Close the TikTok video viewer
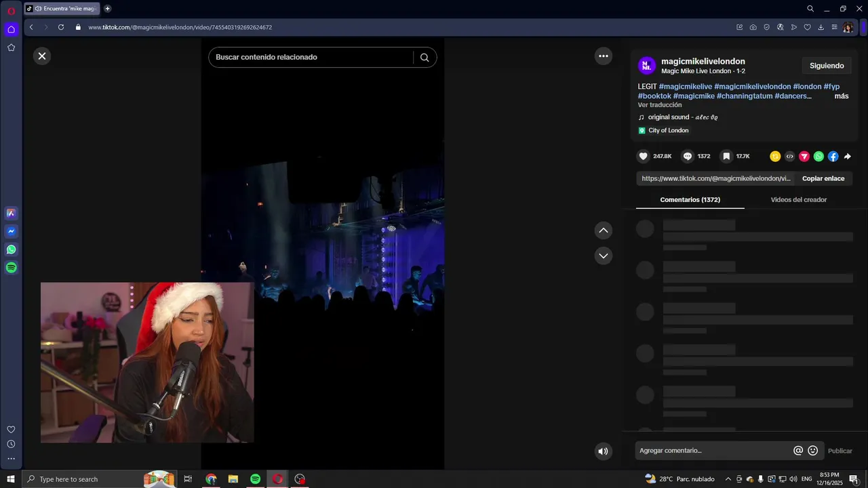Screen dimensions: 868x488 pos(42,56)
